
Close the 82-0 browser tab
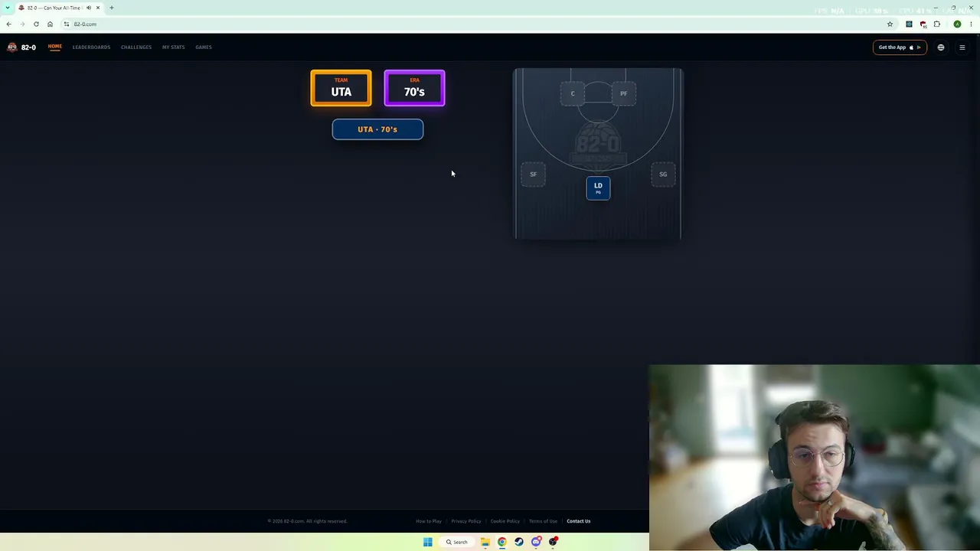click(98, 8)
